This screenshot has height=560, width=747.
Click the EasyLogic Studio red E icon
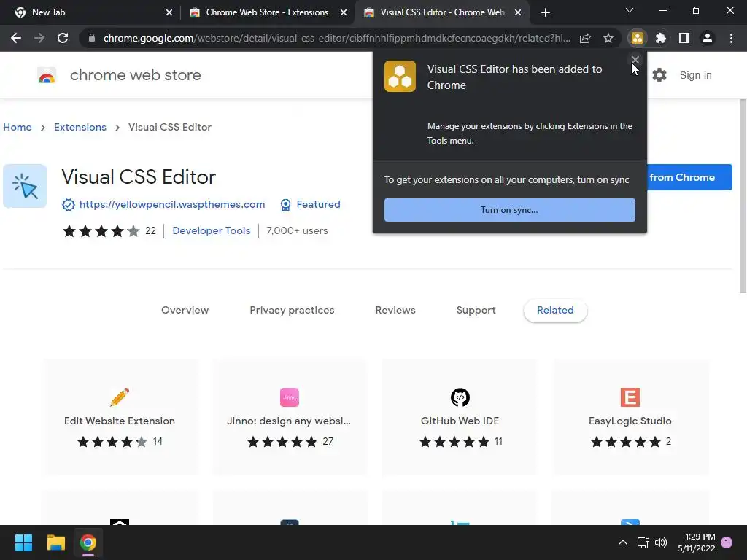tap(630, 397)
